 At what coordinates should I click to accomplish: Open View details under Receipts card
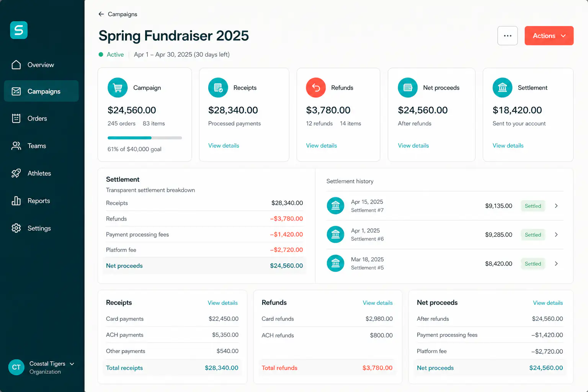click(224, 145)
